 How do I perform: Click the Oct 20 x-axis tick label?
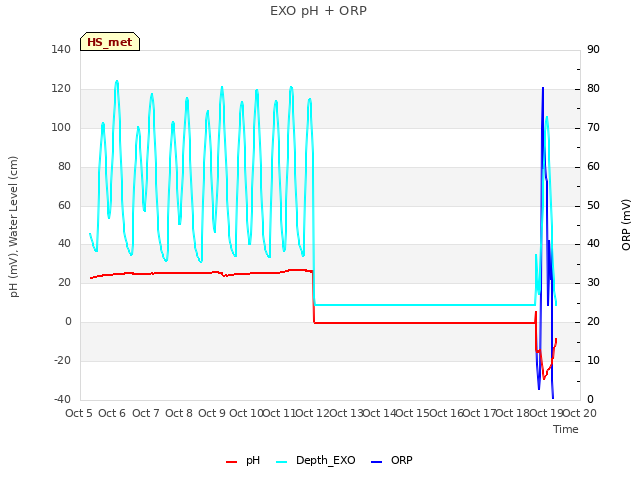coord(580,413)
